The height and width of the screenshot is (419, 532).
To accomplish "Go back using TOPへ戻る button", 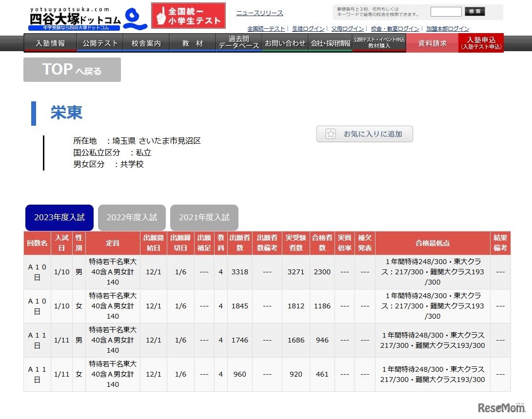I will click(x=72, y=70).
